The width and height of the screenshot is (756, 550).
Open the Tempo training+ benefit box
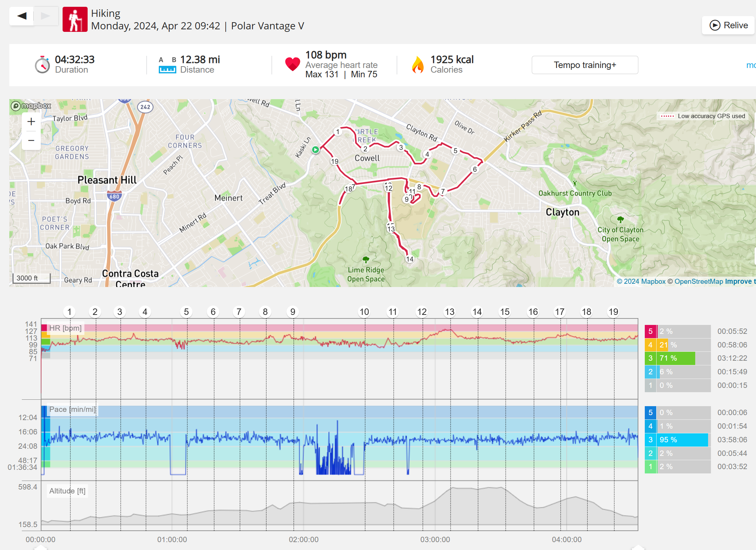pyautogui.click(x=584, y=65)
